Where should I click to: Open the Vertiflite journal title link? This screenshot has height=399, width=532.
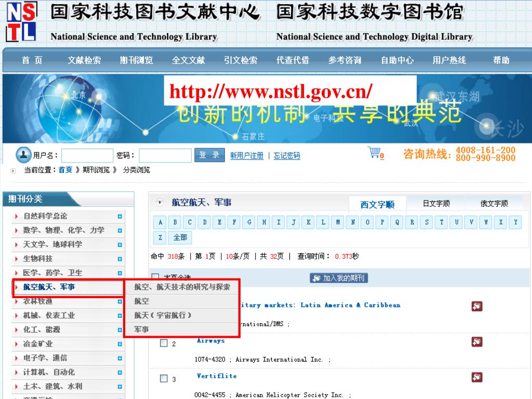pos(217,376)
